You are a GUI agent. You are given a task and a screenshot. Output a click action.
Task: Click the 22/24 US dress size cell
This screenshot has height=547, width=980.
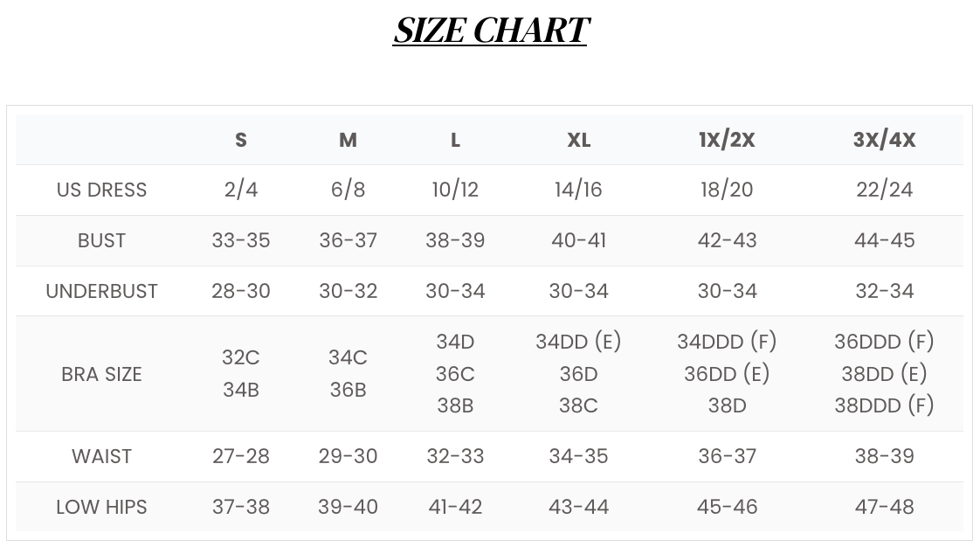[x=884, y=190]
